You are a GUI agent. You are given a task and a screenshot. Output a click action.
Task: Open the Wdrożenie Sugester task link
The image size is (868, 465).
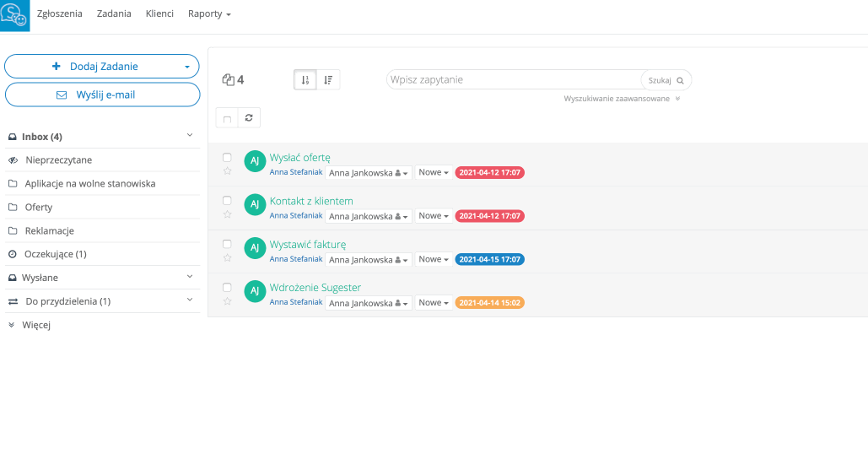pos(315,287)
